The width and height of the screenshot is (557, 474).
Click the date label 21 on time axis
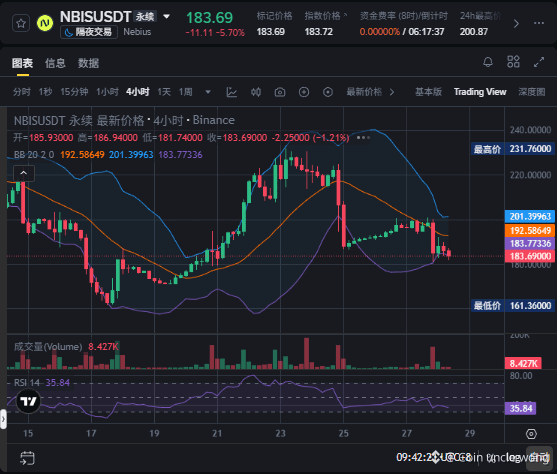coord(217,433)
